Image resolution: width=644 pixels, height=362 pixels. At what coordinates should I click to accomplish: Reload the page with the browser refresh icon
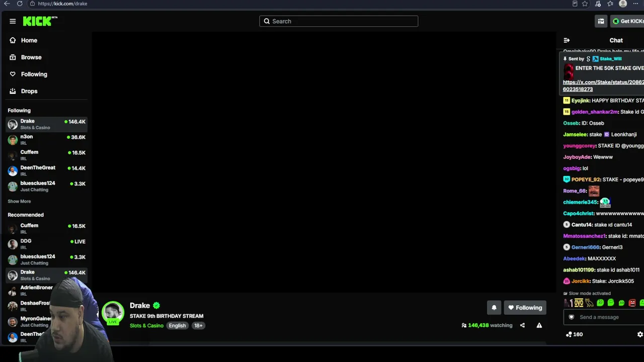[20, 4]
